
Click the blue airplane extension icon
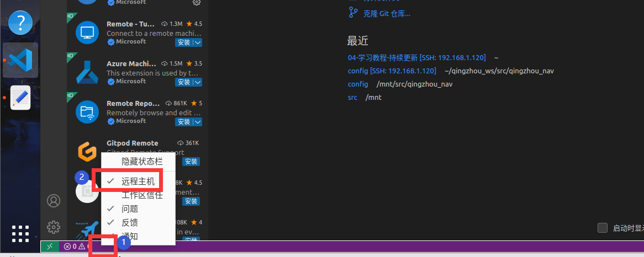click(87, 231)
